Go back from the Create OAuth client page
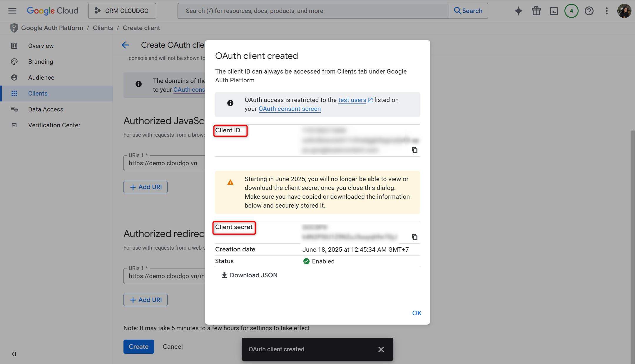 pos(125,45)
